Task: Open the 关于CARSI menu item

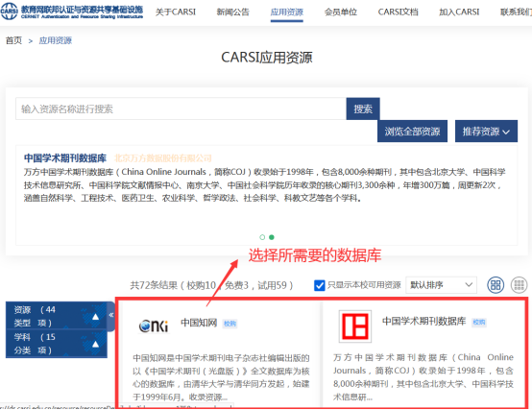Action: pos(176,12)
